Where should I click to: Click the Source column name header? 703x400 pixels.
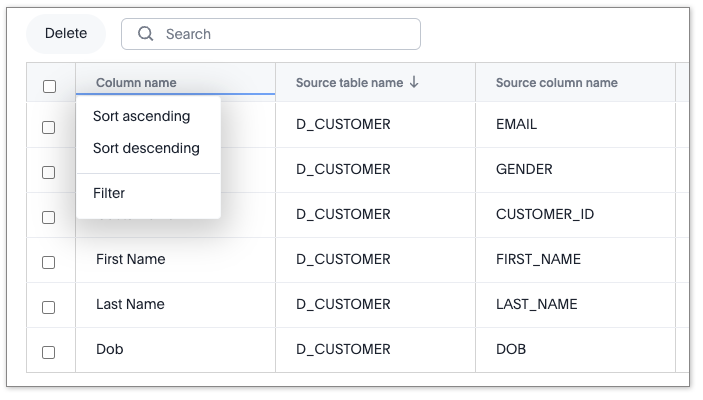point(556,83)
